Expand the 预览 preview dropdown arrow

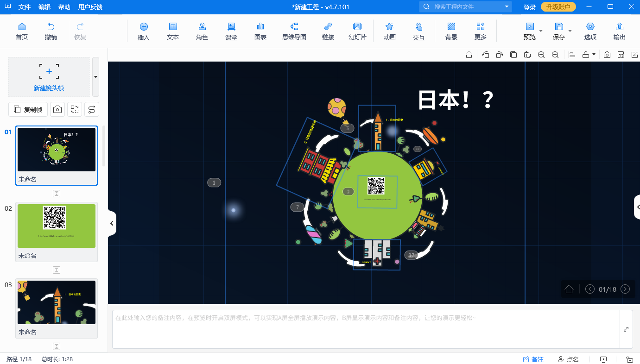[x=541, y=31]
